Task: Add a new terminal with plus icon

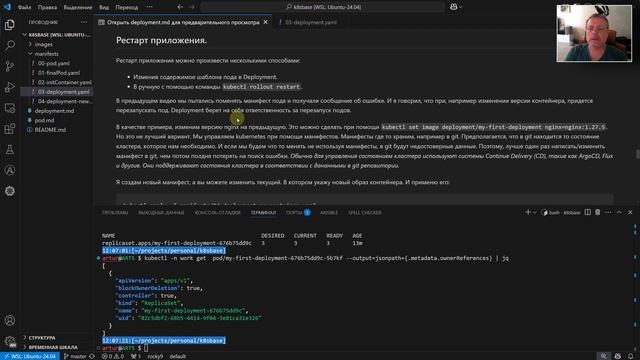Action: pos(528,212)
